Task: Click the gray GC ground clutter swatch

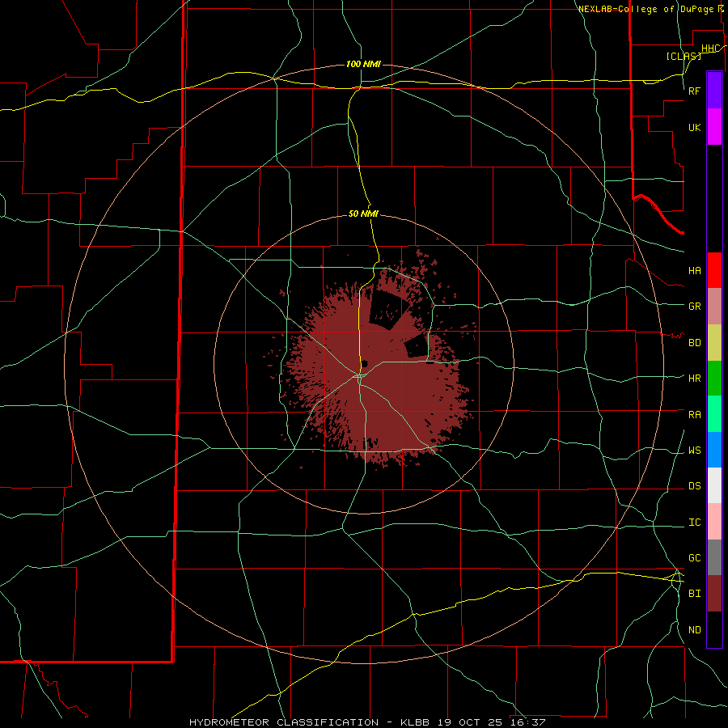Action: tap(714, 557)
